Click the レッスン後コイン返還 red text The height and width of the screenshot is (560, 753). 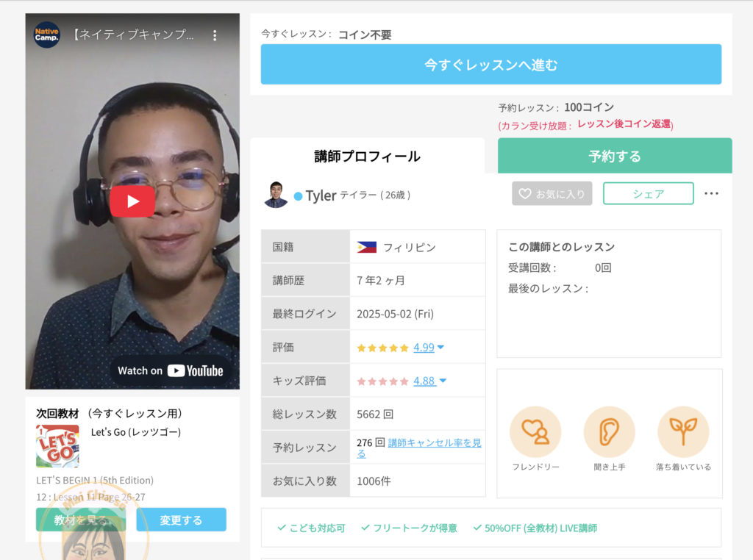pos(625,123)
